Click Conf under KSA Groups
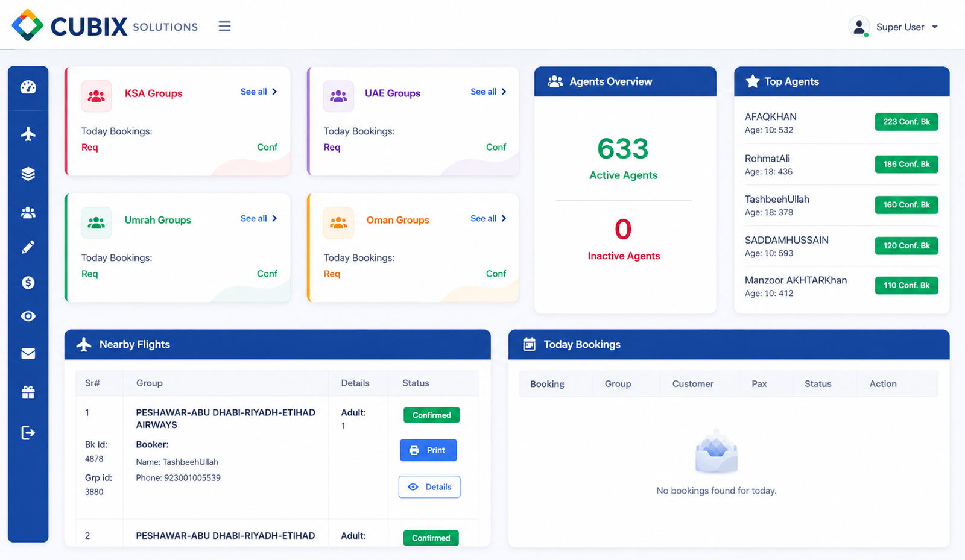The image size is (965, 560). [x=267, y=147]
